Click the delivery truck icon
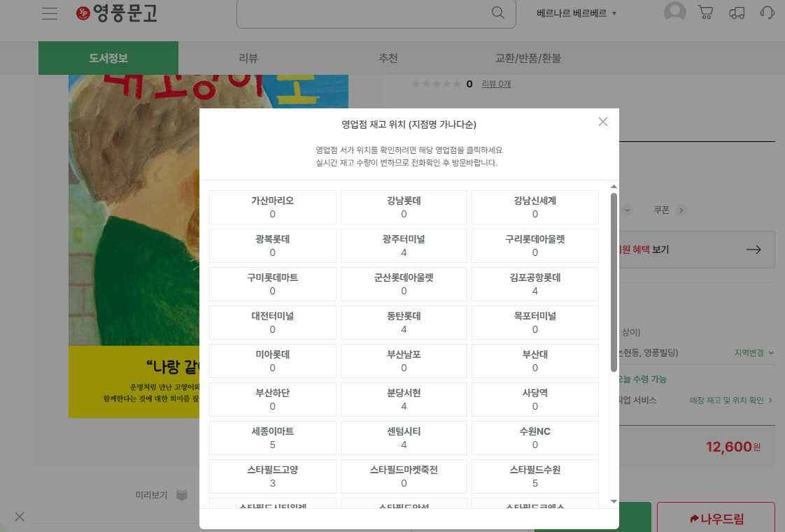Screen dimensions: 785x532 coord(737,13)
